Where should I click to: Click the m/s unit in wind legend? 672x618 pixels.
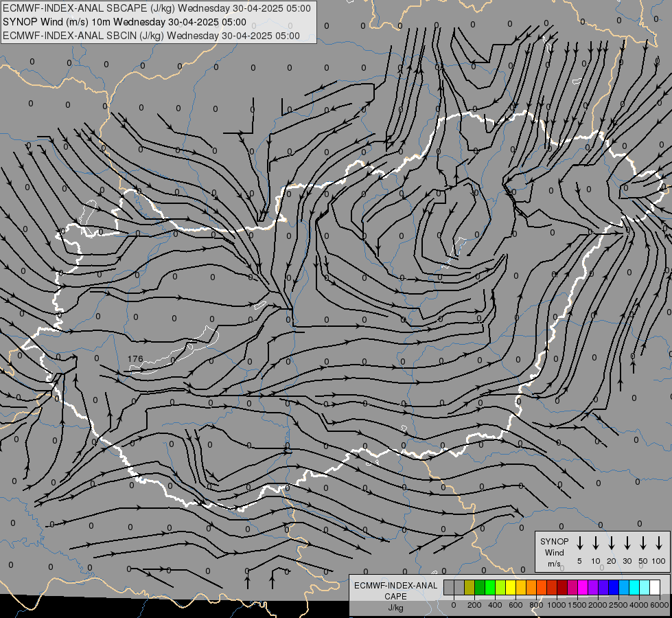click(554, 564)
